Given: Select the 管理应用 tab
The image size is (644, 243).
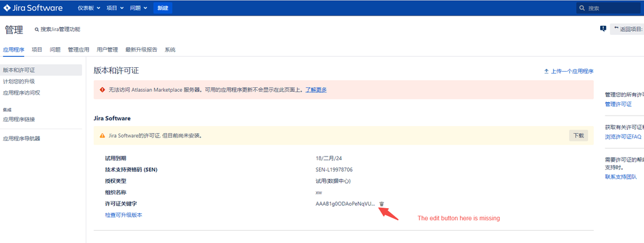Looking at the screenshot, I should click(x=79, y=50).
